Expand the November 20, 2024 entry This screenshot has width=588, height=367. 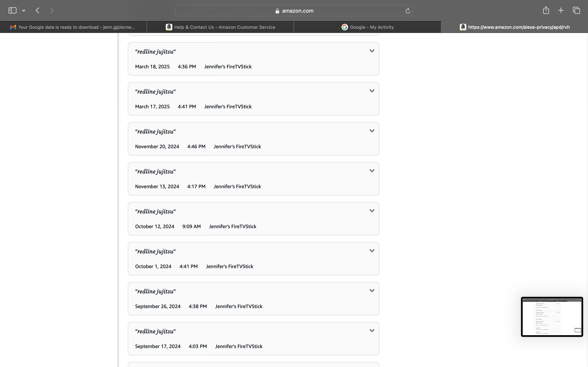click(372, 131)
